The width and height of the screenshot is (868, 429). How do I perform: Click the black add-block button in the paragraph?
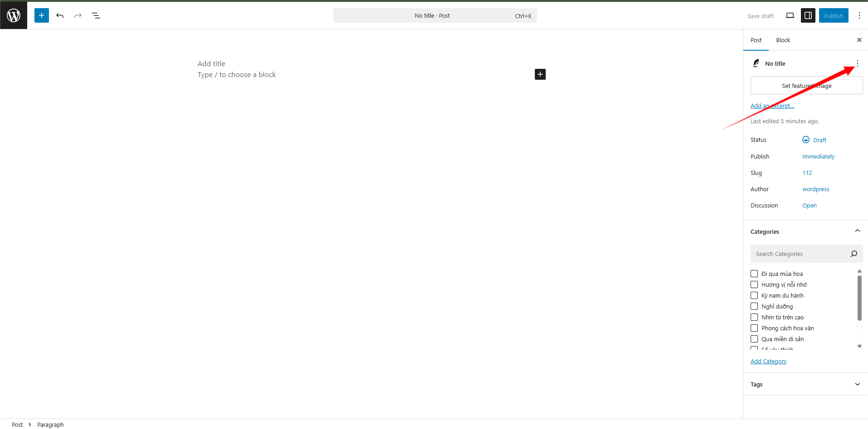[x=540, y=74]
